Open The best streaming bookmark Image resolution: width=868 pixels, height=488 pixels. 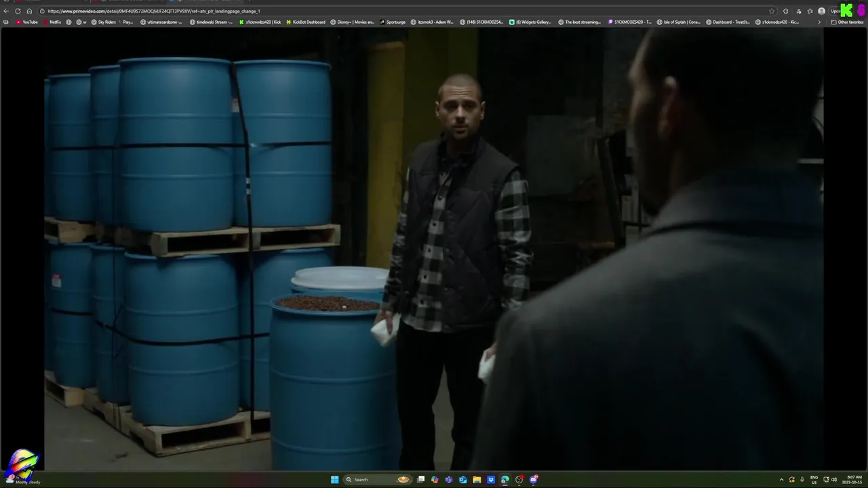pos(580,22)
